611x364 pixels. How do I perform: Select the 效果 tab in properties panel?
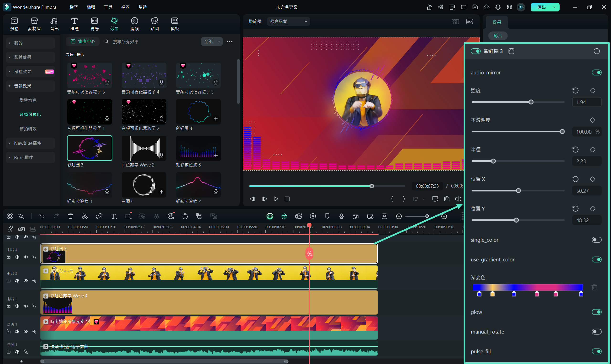(497, 22)
